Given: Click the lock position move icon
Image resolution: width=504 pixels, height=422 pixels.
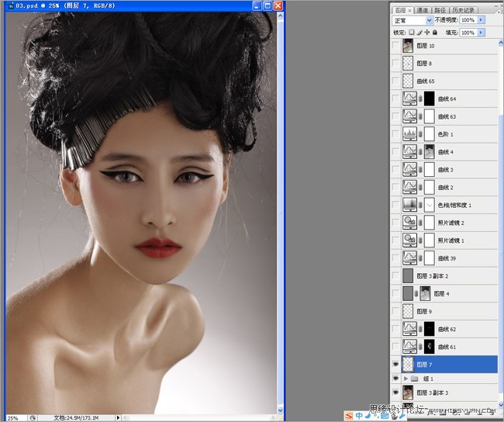Looking at the screenshot, I should pos(426,33).
